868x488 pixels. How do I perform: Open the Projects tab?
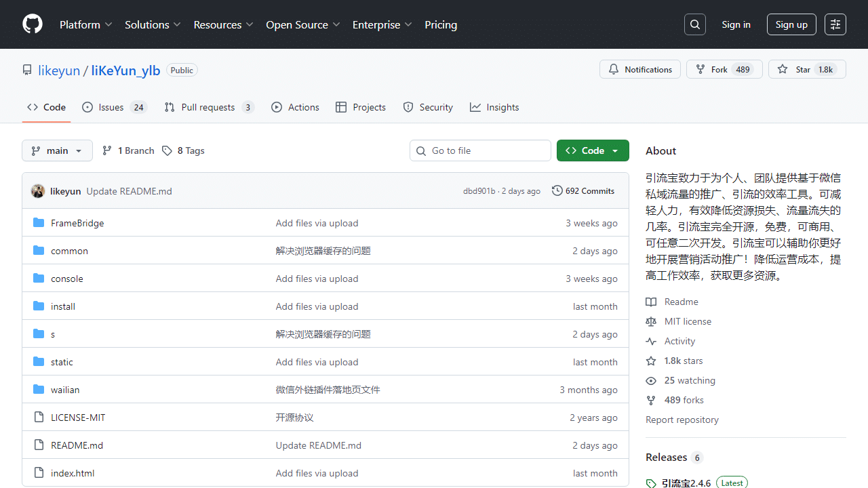coord(361,107)
